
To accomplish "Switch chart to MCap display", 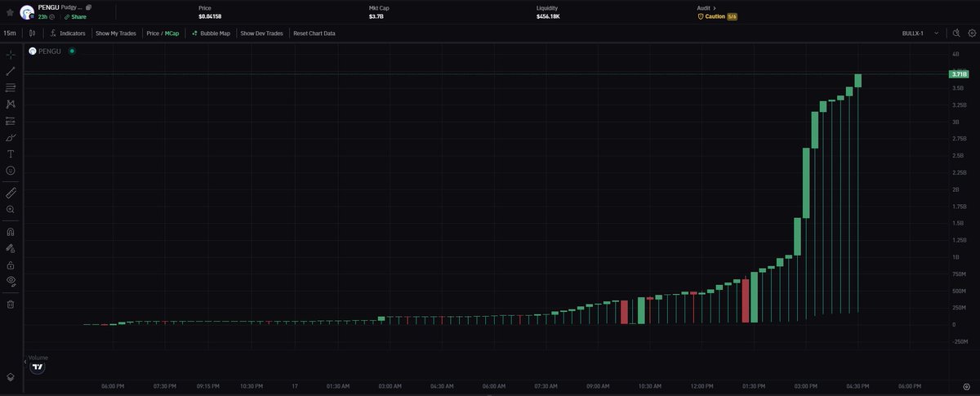I will (171, 33).
